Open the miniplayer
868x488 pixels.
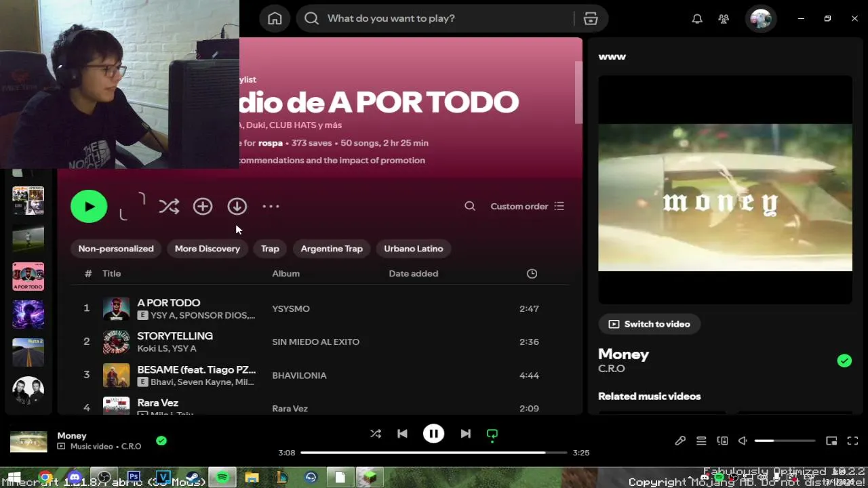[x=831, y=441]
